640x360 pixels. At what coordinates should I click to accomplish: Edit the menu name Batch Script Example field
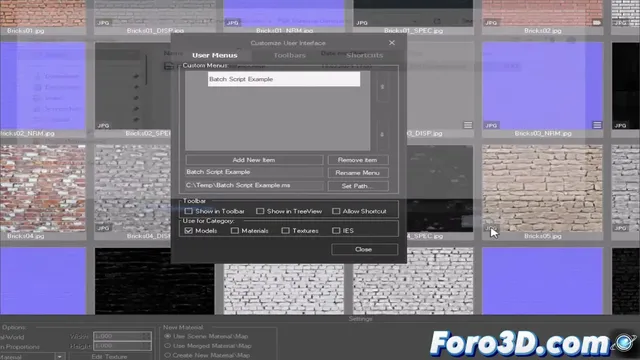[x=254, y=172]
